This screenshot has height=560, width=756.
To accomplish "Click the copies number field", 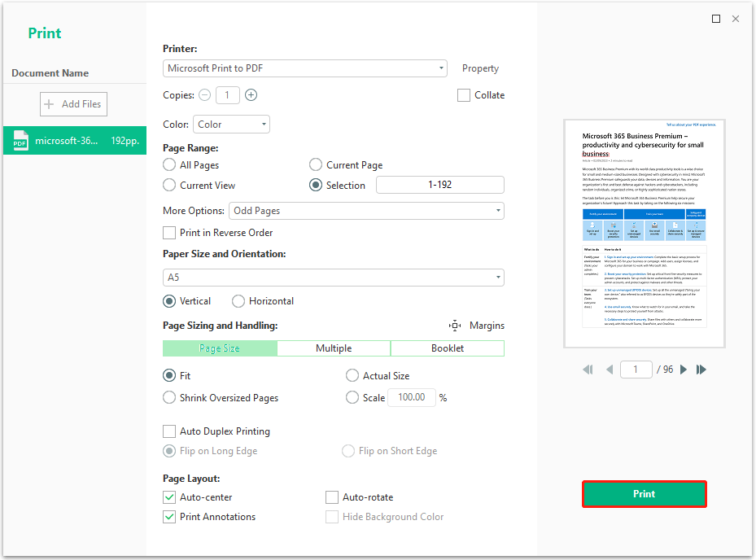I will point(228,95).
